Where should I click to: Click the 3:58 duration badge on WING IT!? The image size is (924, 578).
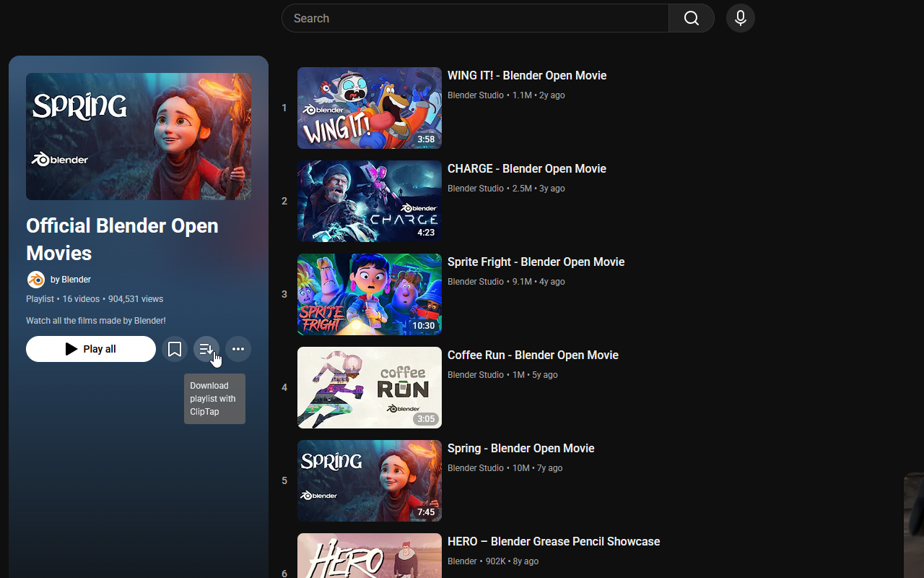[x=426, y=139]
